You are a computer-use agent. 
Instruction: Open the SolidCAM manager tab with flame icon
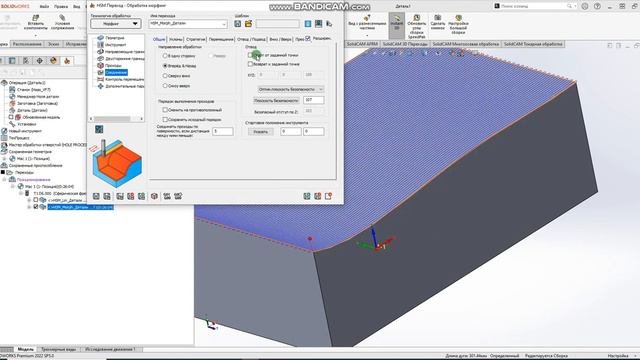[x=67, y=61]
